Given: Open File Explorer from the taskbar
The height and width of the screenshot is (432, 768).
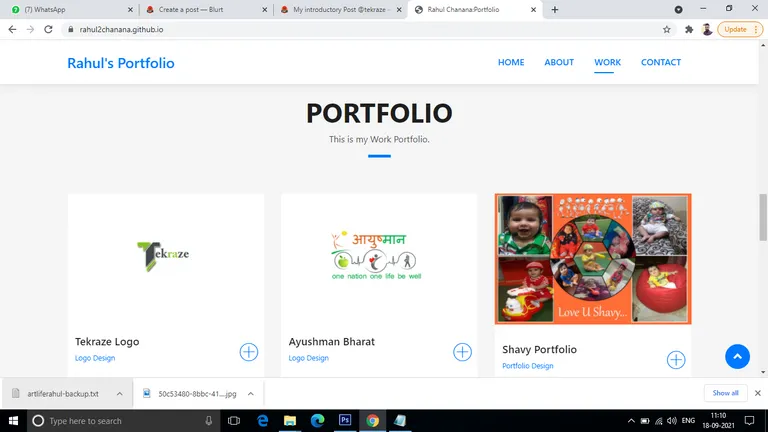Looking at the screenshot, I should pyautogui.click(x=290, y=421).
